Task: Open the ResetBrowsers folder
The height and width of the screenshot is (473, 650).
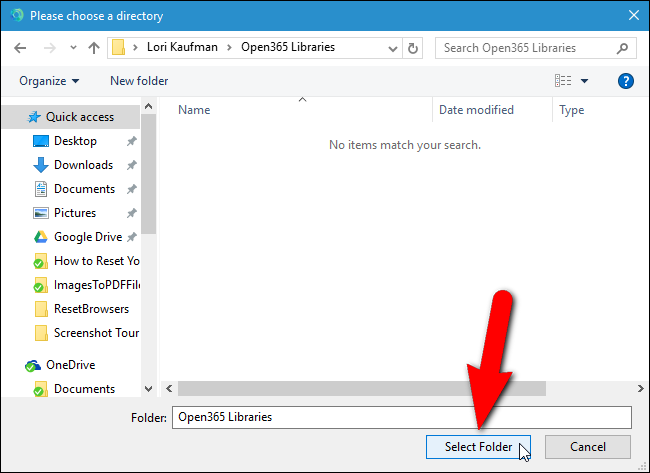Action: [91, 309]
